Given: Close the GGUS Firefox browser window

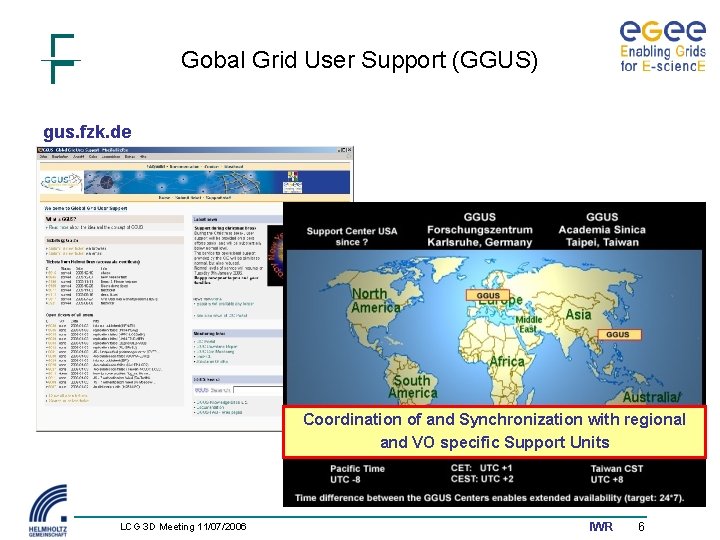Looking at the screenshot, I should (350, 150).
